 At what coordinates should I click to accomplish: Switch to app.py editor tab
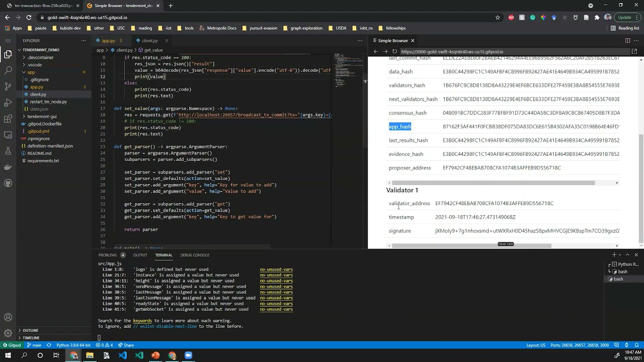[108, 41]
